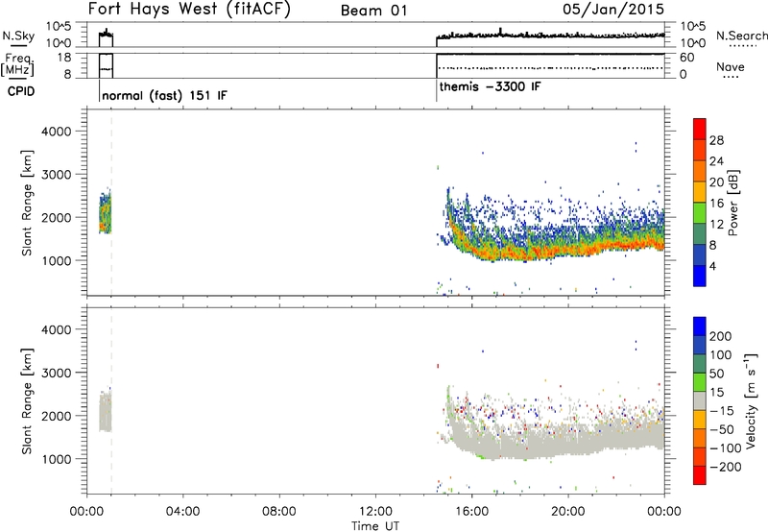Click the velocity colorbar gray segment
768x532 pixels.
(700, 400)
